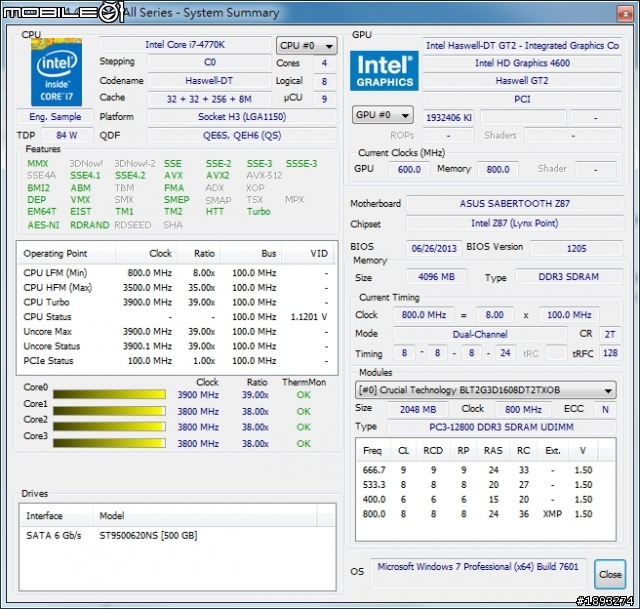Click the 84 W TDP value

(x=67, y=136)
